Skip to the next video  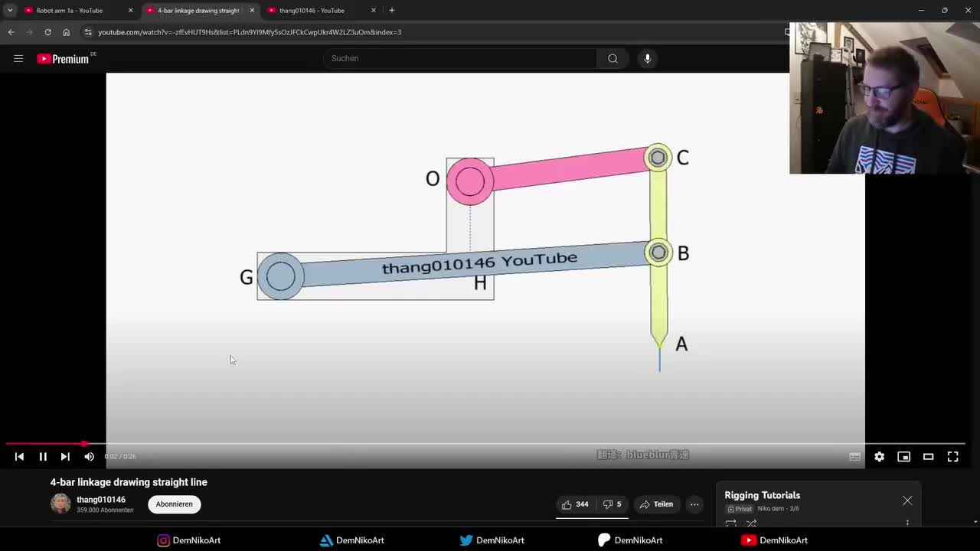coord(65,456)
